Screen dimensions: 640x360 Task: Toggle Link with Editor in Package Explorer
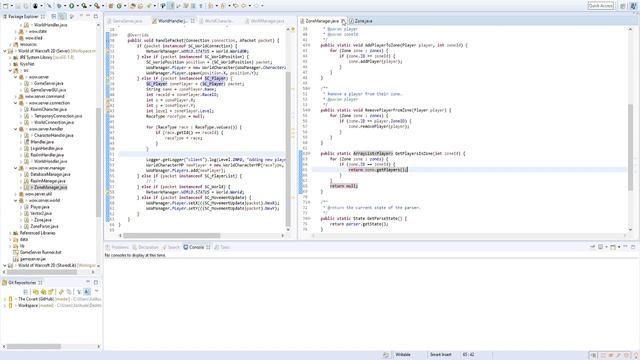point(62,16)
